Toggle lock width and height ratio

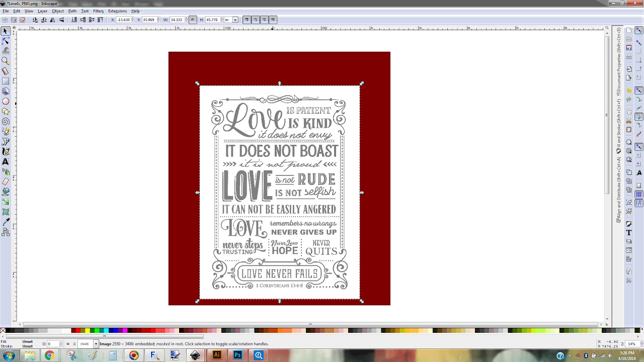point(192,20)
